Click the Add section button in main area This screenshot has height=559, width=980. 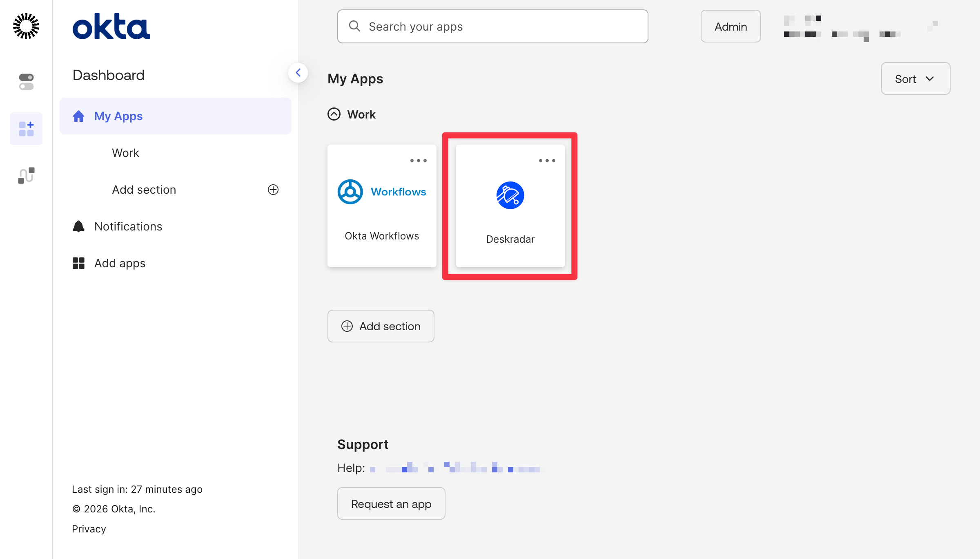[381, 326]
